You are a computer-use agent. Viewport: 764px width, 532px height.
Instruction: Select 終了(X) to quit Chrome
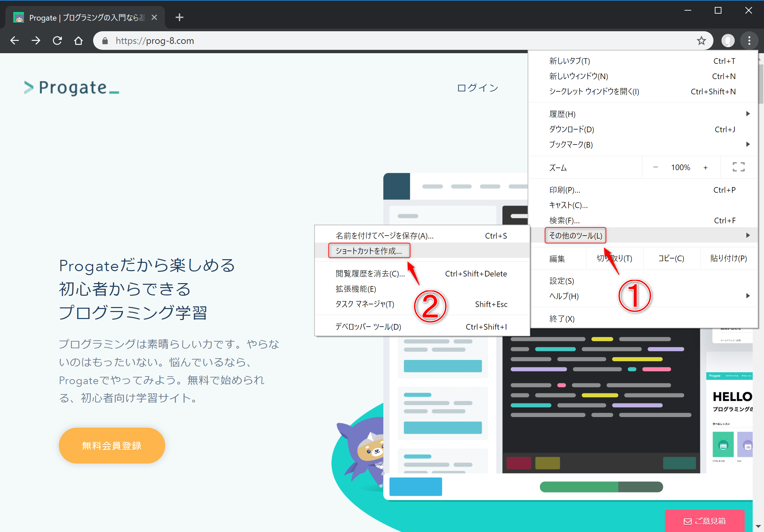pos(643,319)
